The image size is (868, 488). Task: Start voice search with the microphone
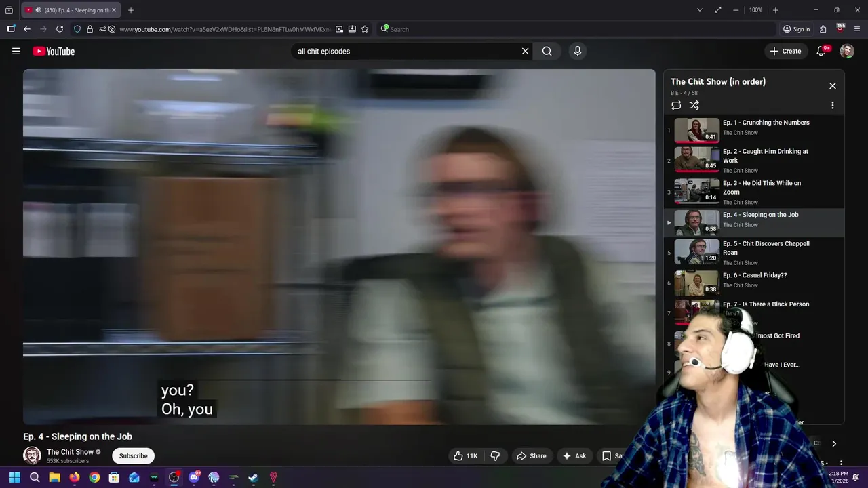click(x=578, y=51)
